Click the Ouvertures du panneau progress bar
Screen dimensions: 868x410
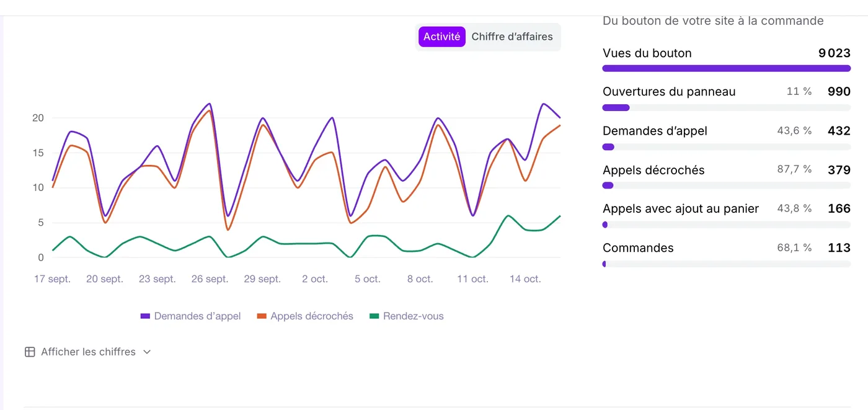point(727,107)
